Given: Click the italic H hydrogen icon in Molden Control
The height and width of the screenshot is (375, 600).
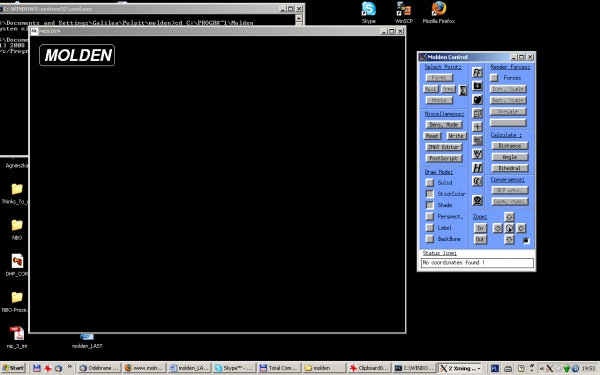Looking at the screenshot, I should pos(477,168).
